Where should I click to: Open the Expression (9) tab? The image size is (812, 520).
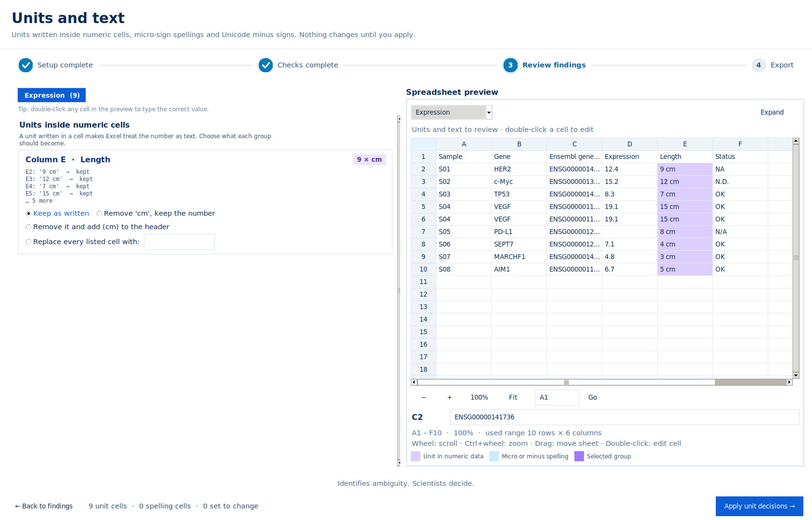52,95
